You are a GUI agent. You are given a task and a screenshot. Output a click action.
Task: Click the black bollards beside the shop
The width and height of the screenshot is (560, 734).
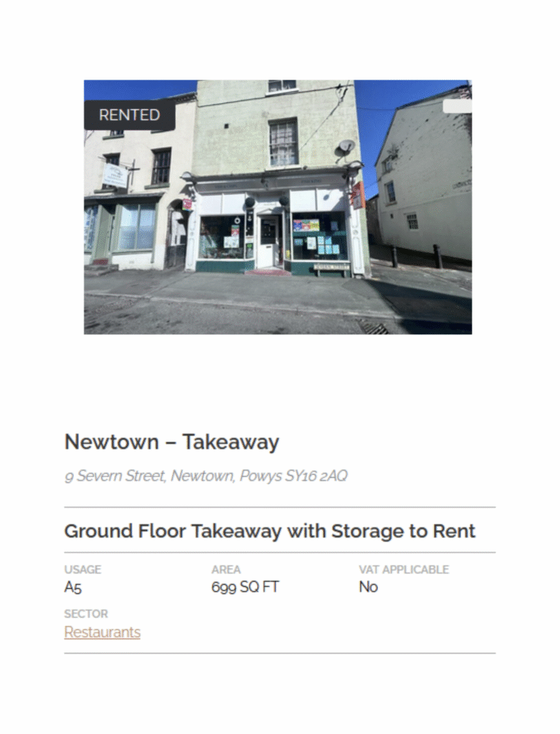(416, 256)
